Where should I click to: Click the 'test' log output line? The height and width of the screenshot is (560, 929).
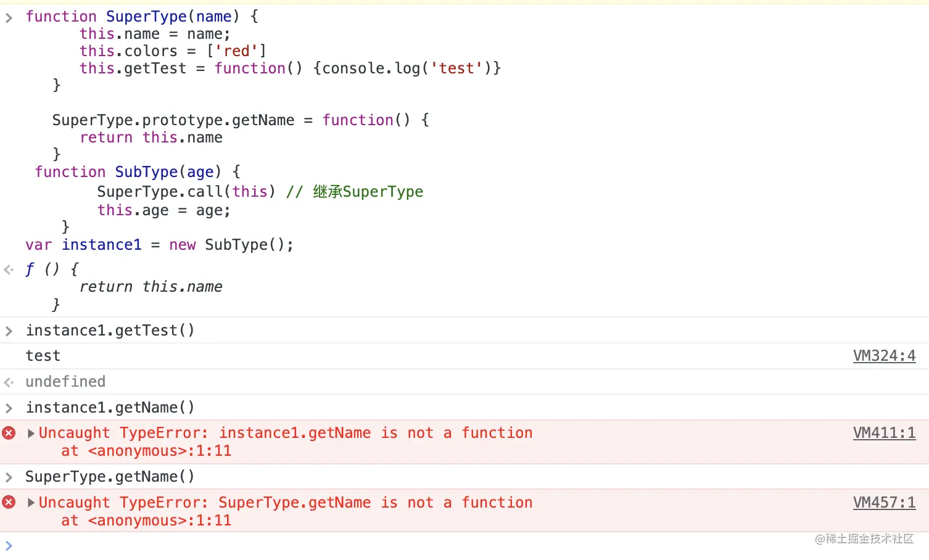[43, 356]
